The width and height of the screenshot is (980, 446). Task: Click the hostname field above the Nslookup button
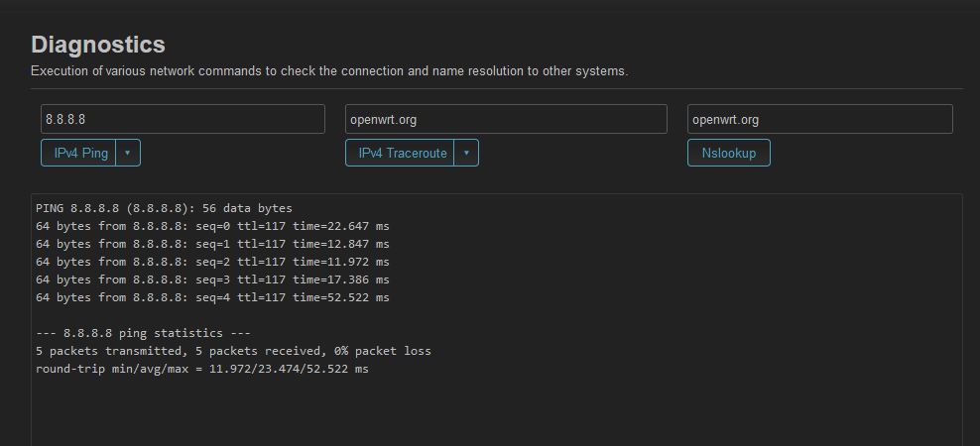[x=820, y=119]
